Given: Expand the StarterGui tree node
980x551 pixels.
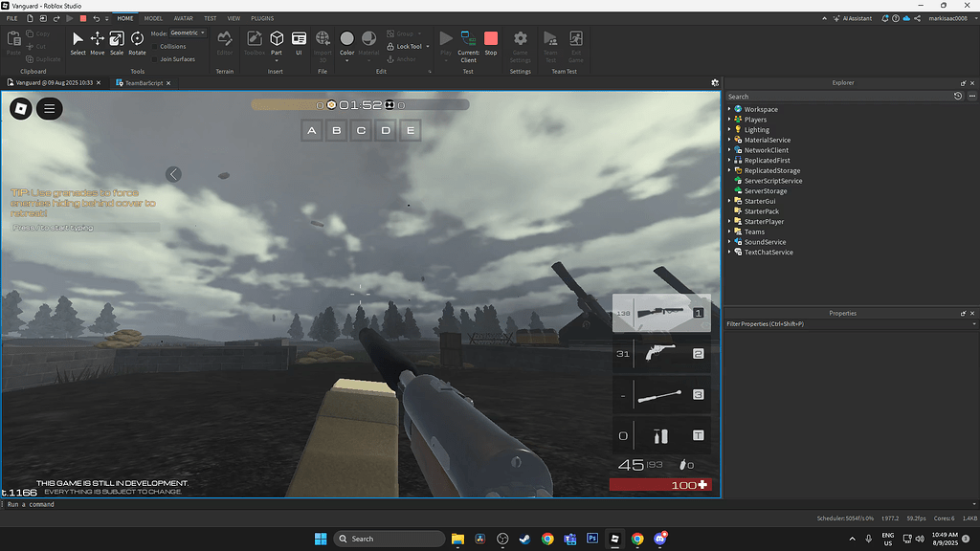Looking at the screenshot, I should click(728, 201).
